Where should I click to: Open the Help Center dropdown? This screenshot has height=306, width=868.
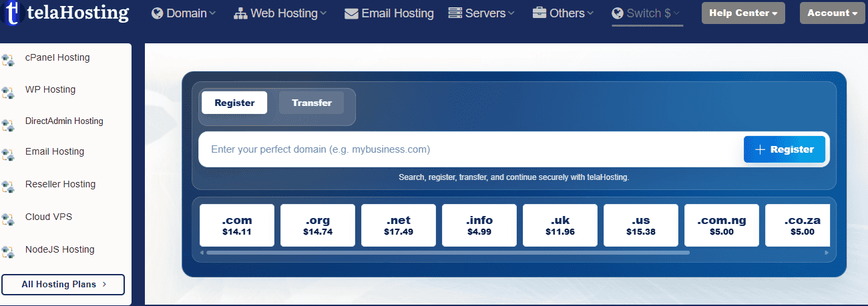pos(743,13)
